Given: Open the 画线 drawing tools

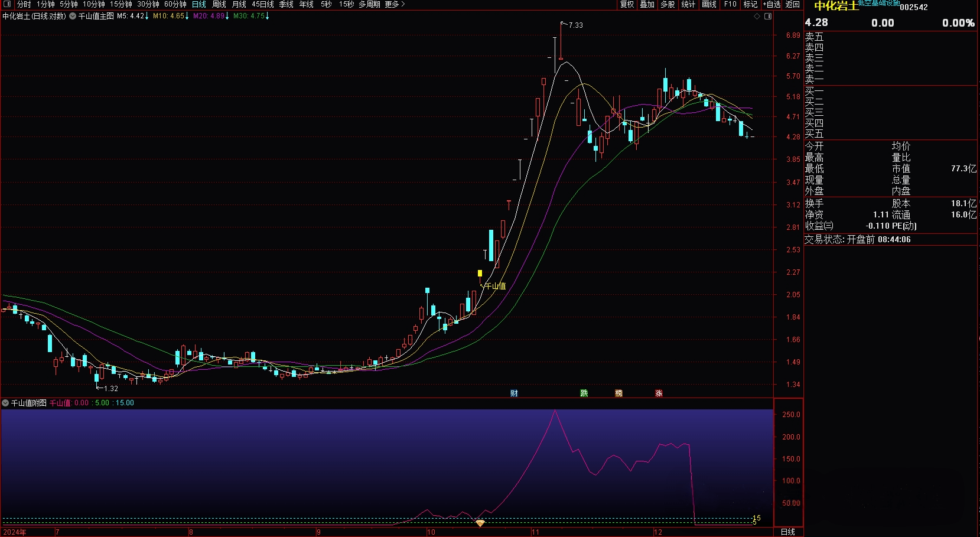Looking at the screenshot, I should pos(709,4).
